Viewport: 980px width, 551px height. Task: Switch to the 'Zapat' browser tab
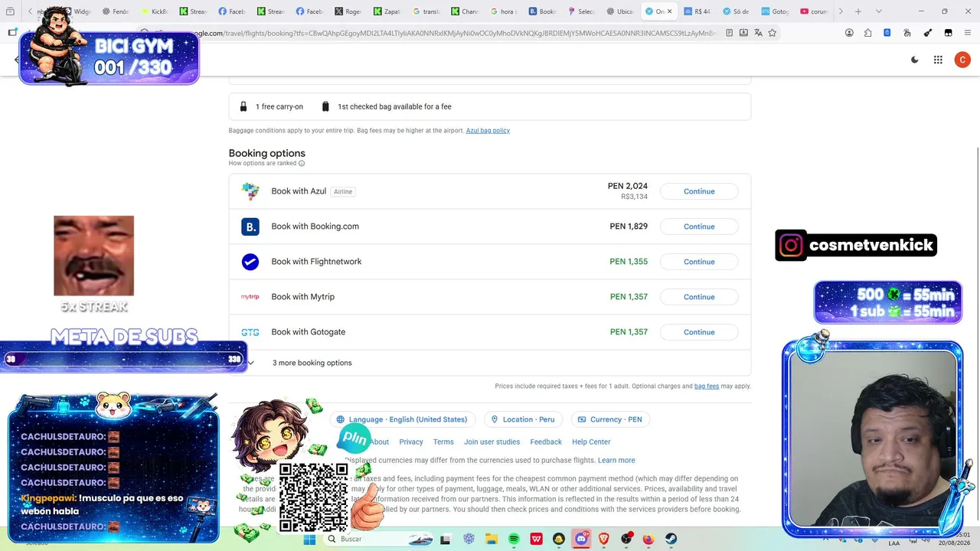387,11
